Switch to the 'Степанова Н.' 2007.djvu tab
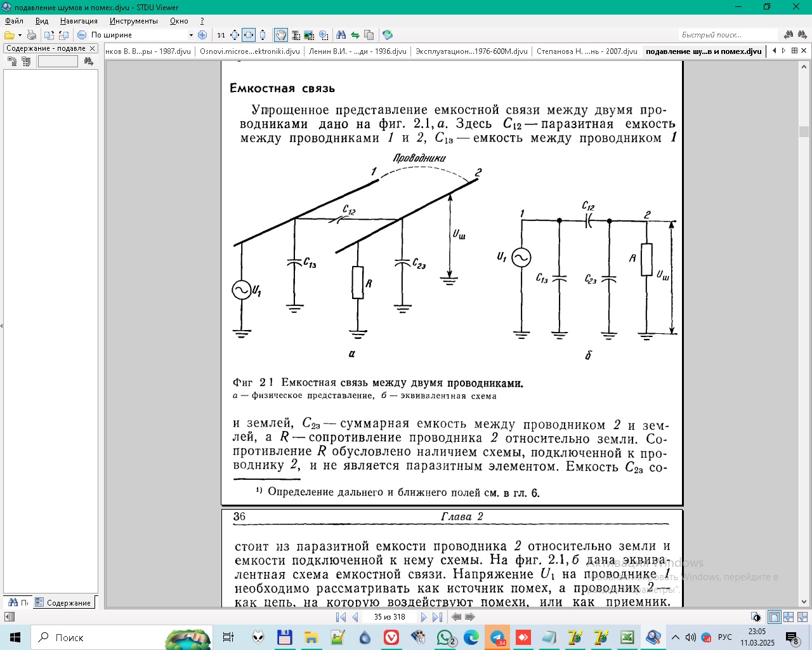This screenshot has width=812, height=650. pyautogui.click(x=587, y=51)
